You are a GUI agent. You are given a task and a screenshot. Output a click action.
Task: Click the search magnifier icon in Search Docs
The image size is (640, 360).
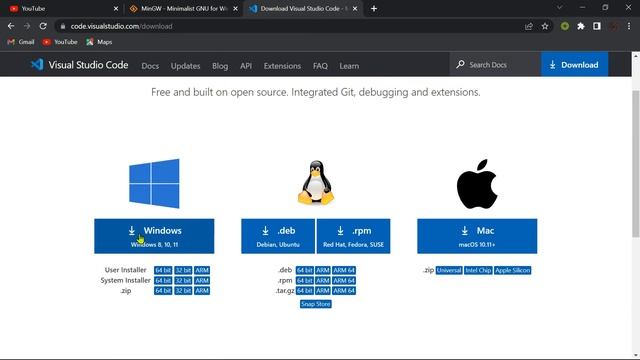[460, 64]
